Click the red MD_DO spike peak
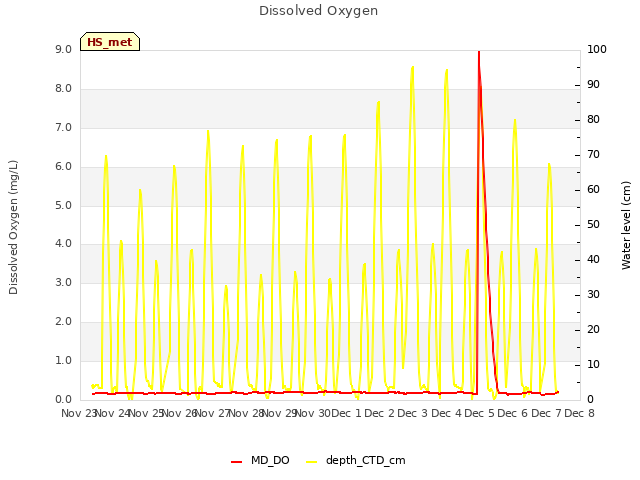Image resolution: width=640 pixels, height=480 pixels. (x=479, y=52)
